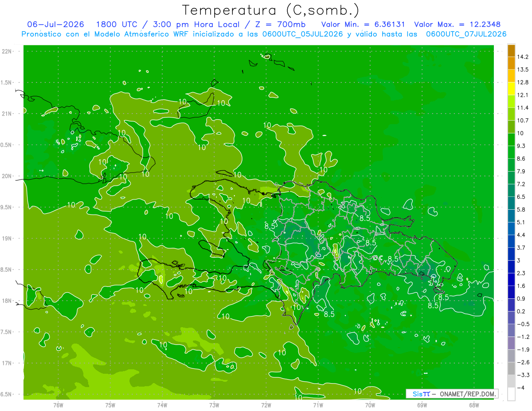The width and height of the screenshot is (532, 411).
Task: Click the "-1.2" color scale value
Action: (524, 337)
